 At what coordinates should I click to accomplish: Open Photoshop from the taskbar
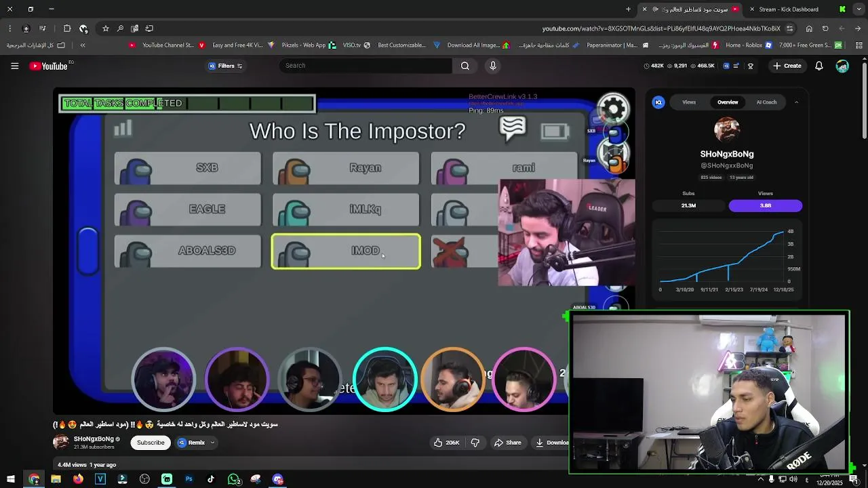pyautogui.click(x=189, y=479)
